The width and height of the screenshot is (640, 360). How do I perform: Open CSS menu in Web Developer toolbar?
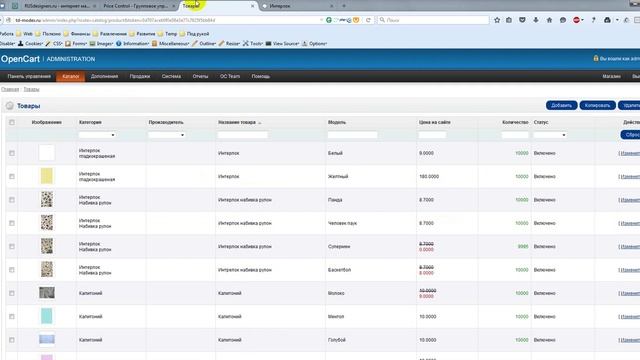click(54, 43)
